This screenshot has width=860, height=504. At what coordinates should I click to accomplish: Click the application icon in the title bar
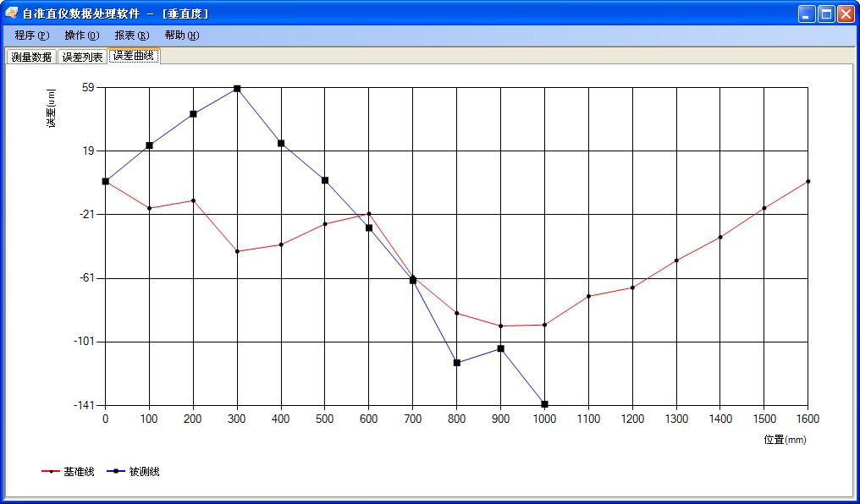click(12, 14)
